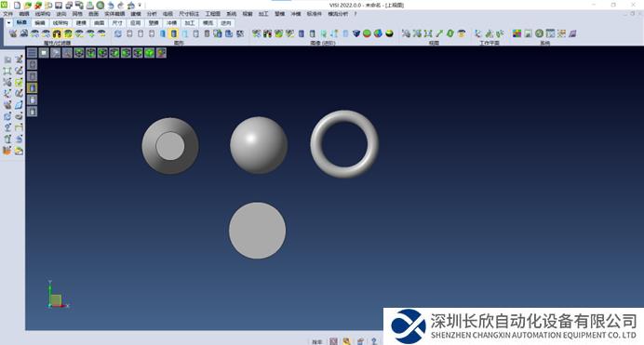
Task: Select the 冲模 ribbon tab
Action: click(x=171, y=23)
